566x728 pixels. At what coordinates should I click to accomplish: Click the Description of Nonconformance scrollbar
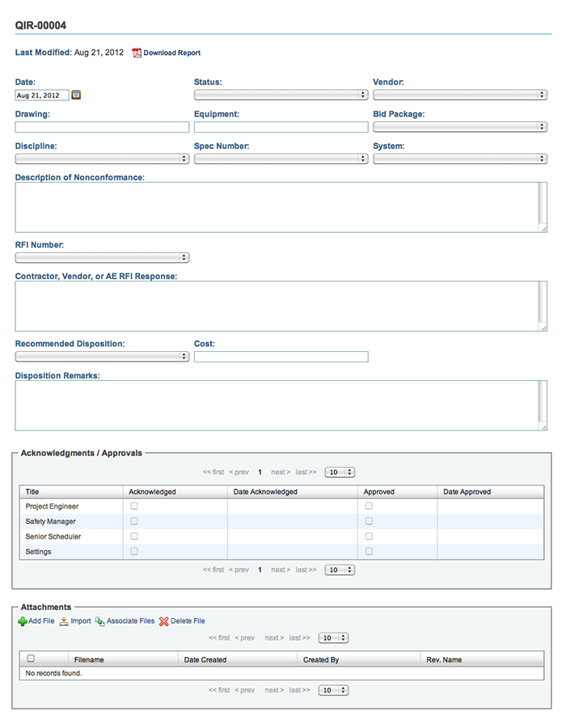(x=543, y=203)
